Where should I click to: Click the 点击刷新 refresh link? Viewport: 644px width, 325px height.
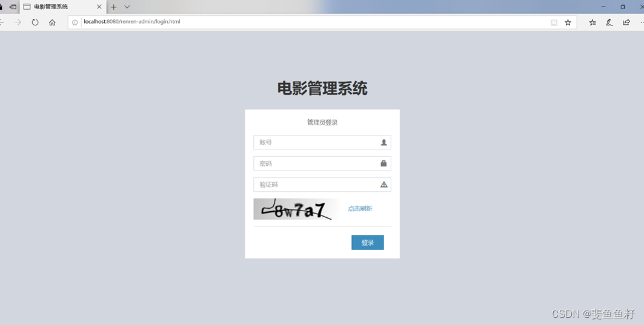click(360, 208)
